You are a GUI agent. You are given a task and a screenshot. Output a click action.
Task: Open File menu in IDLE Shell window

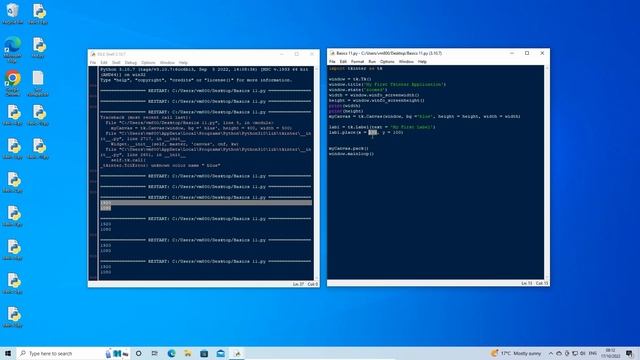(93, 63)
